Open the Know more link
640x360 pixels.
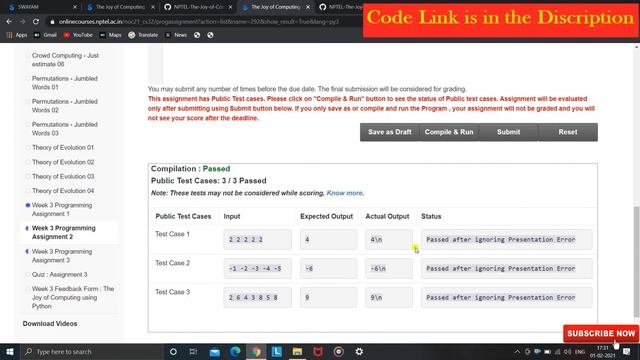coord(345,193)
